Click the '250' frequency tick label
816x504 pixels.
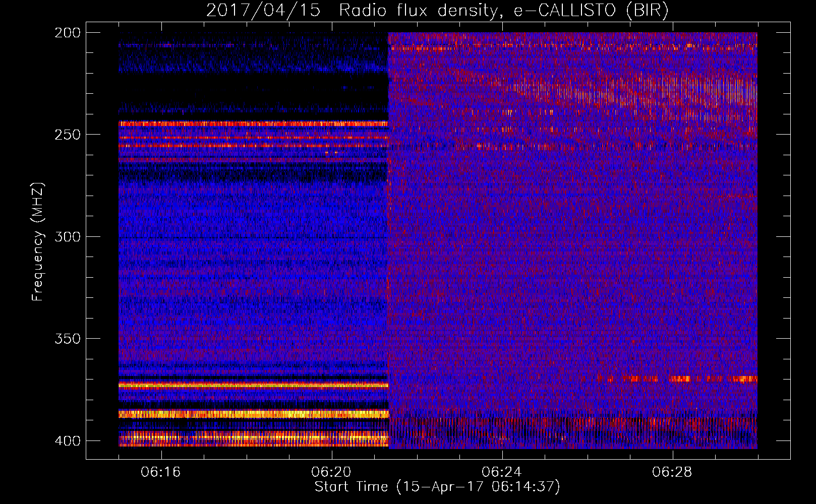click(x=68, y=135)
